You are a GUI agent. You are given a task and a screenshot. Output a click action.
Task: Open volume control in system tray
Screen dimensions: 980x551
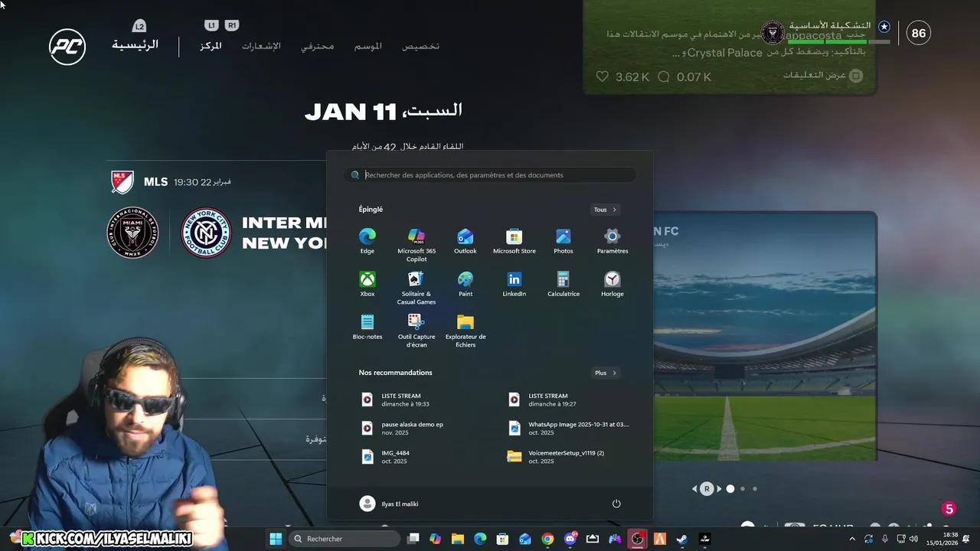913,539
